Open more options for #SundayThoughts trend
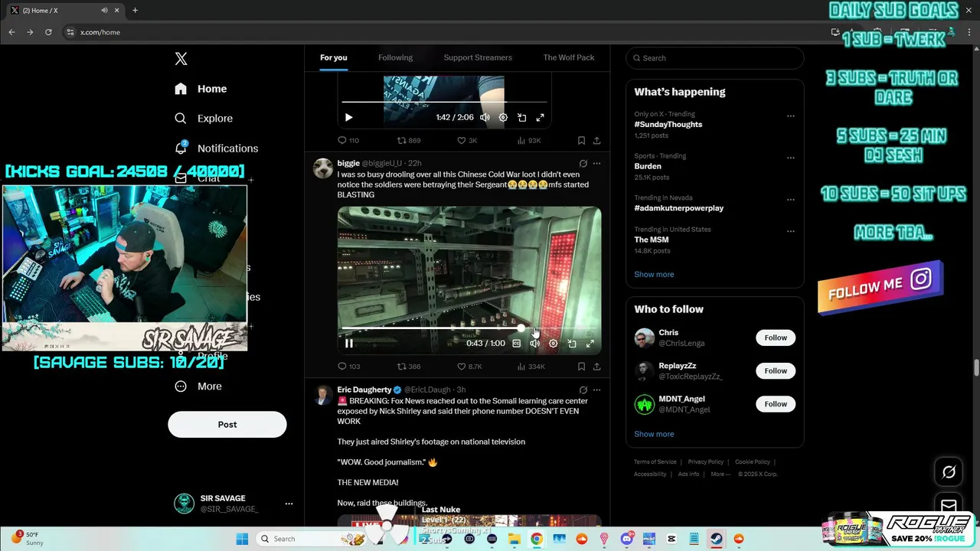The width and height of the screenshot is (980, 551). 791,116
